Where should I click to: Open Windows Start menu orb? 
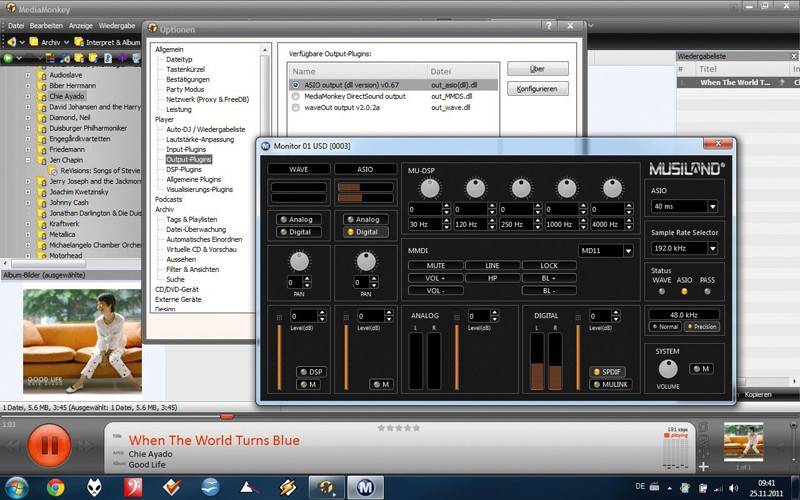click(17, 488)
